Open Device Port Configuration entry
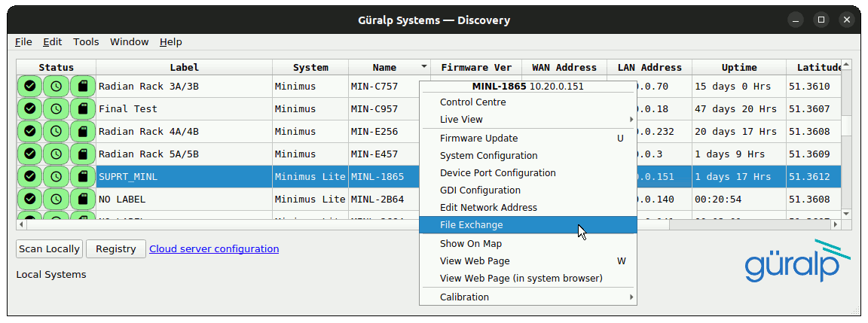 tap(528, 173)
